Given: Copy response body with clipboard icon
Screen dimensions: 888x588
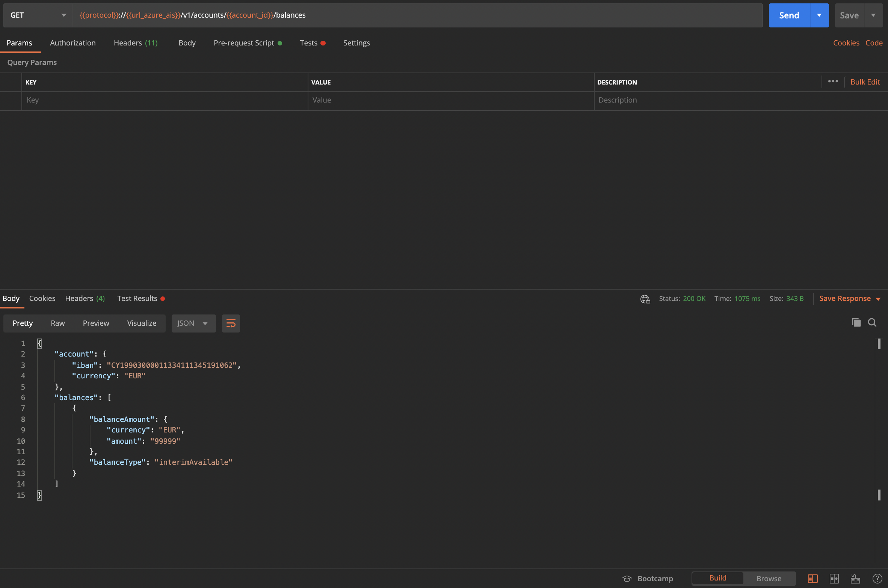Looking at the screenshot, I should [856, 322].
